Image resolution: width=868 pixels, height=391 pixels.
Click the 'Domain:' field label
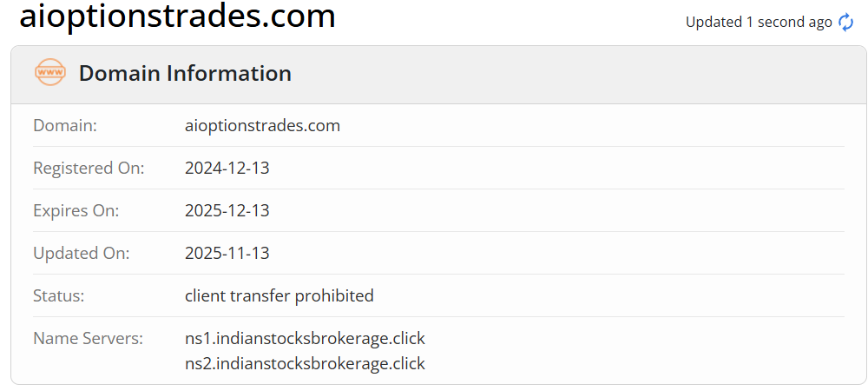click(x=65, y=126)
